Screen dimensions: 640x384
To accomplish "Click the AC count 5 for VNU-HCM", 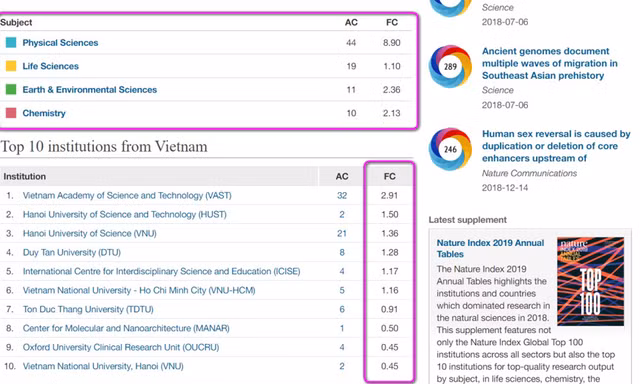I will click(342, 290).
